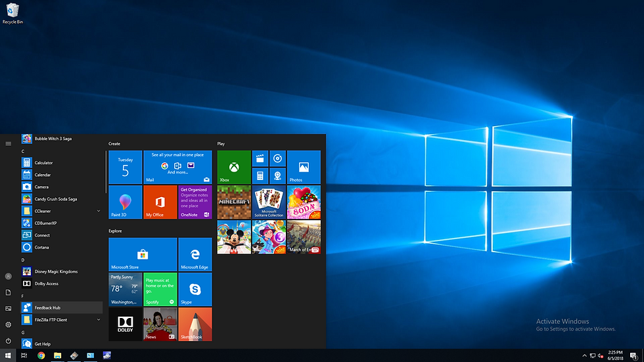The width and height of the screenshot is (644, 362).
Task: Click the letter G group header
Action: [23, 332]
